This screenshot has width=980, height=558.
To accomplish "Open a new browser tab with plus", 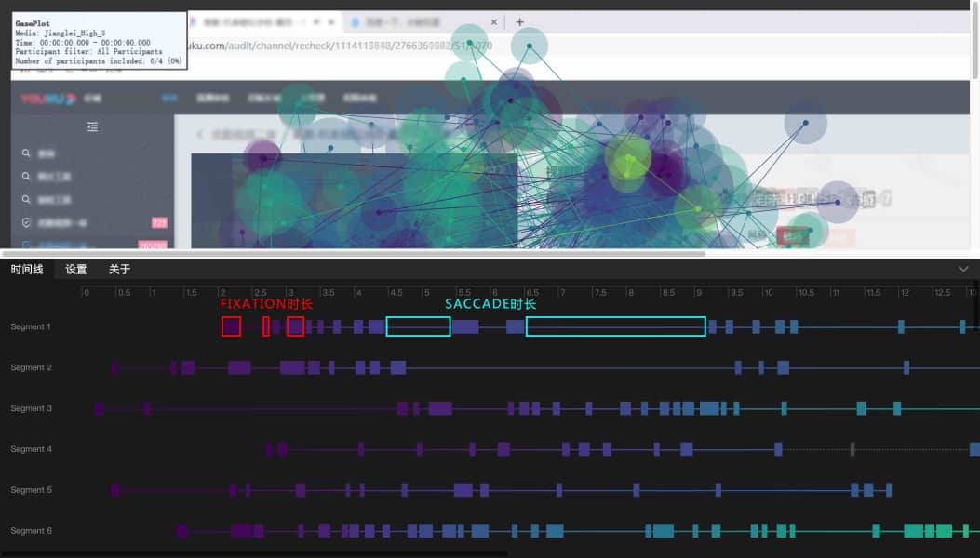I will tap(519, 22).
